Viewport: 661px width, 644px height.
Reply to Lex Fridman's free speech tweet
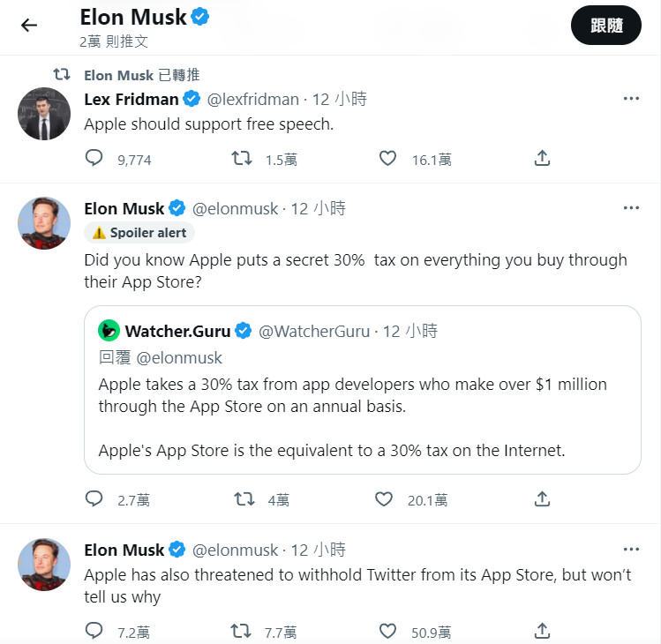coord(94,159)
